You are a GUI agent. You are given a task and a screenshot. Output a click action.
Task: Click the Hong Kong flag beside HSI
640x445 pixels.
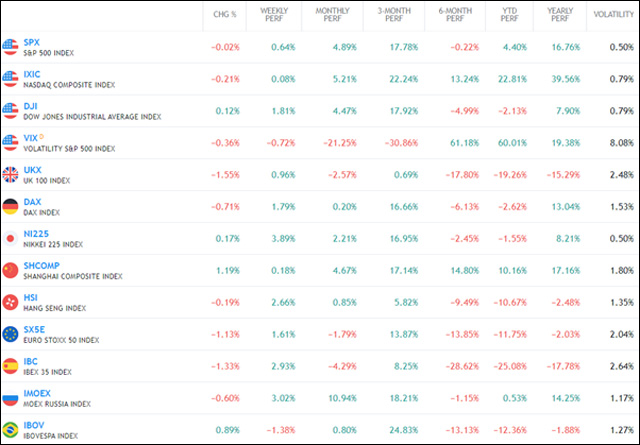click(12, 303)
